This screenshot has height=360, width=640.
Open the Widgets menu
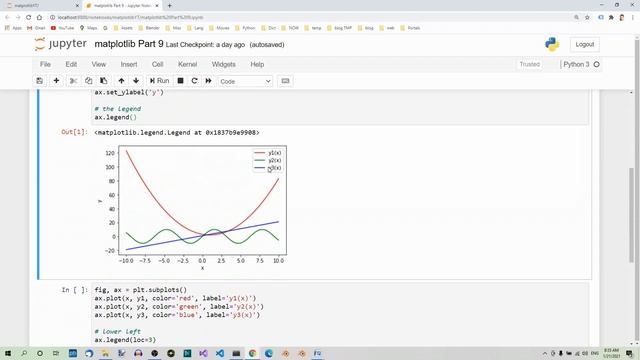click(224, 64)
